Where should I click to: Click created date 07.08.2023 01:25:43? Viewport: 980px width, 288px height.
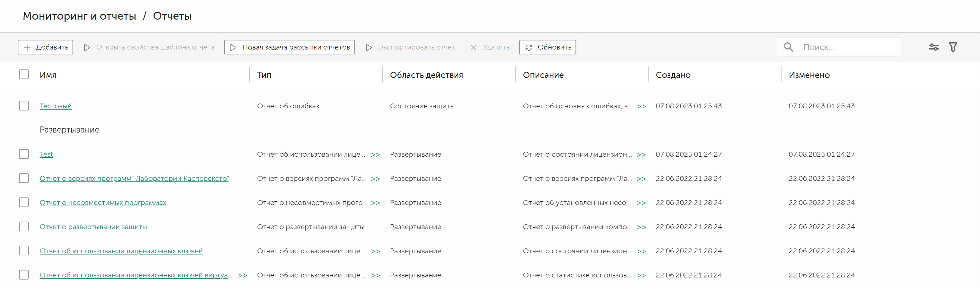pos(688,106)
